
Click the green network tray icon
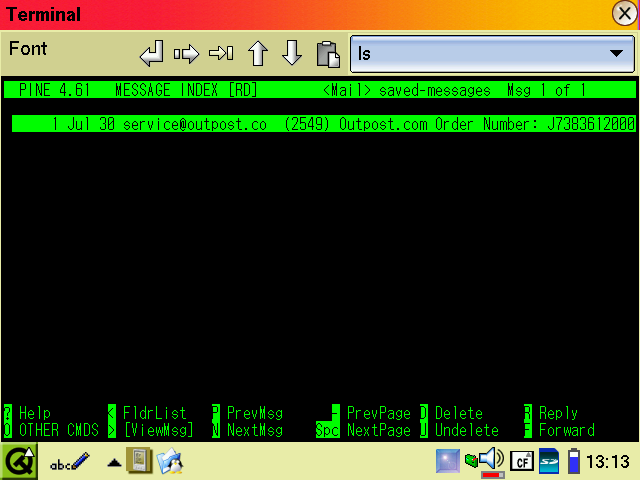471,460
